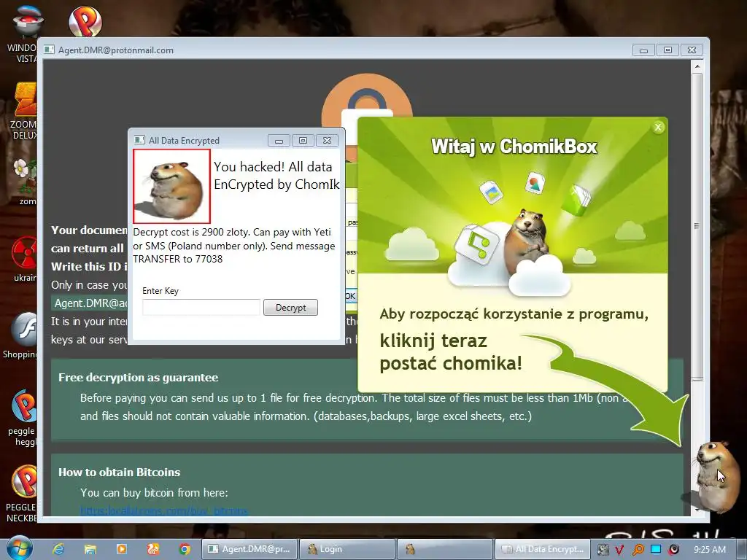
Task: Open Zoom Deluxe desktop icon
Action: tap(24, 111)
